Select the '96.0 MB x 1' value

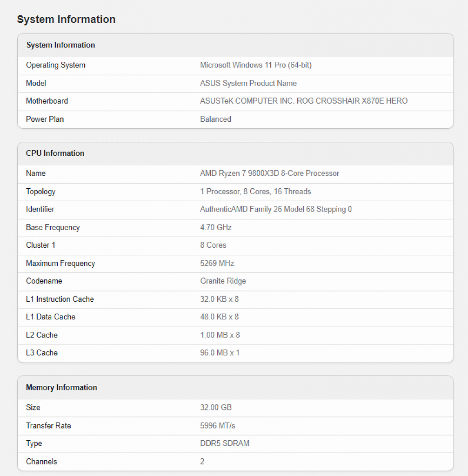coord(220,352)
